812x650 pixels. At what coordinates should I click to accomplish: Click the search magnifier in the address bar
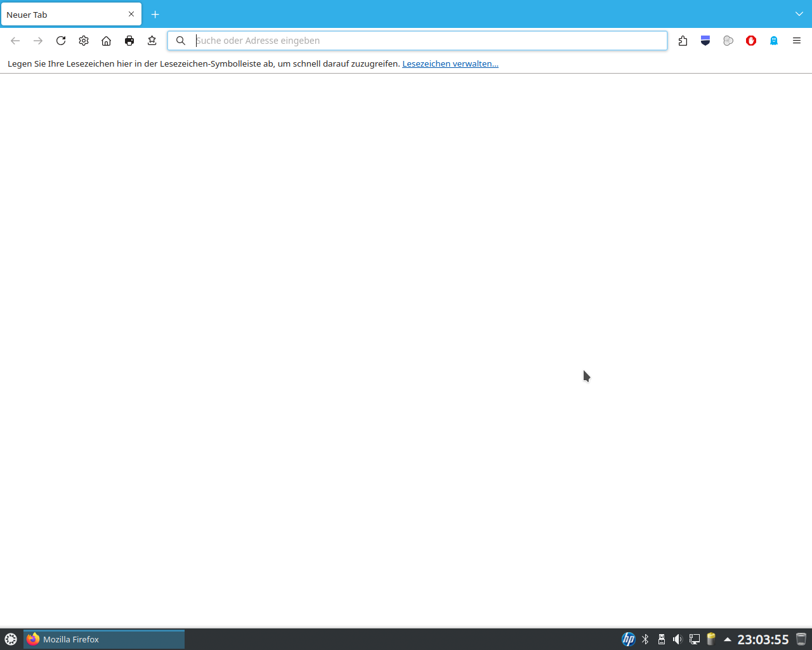(181, 41)
